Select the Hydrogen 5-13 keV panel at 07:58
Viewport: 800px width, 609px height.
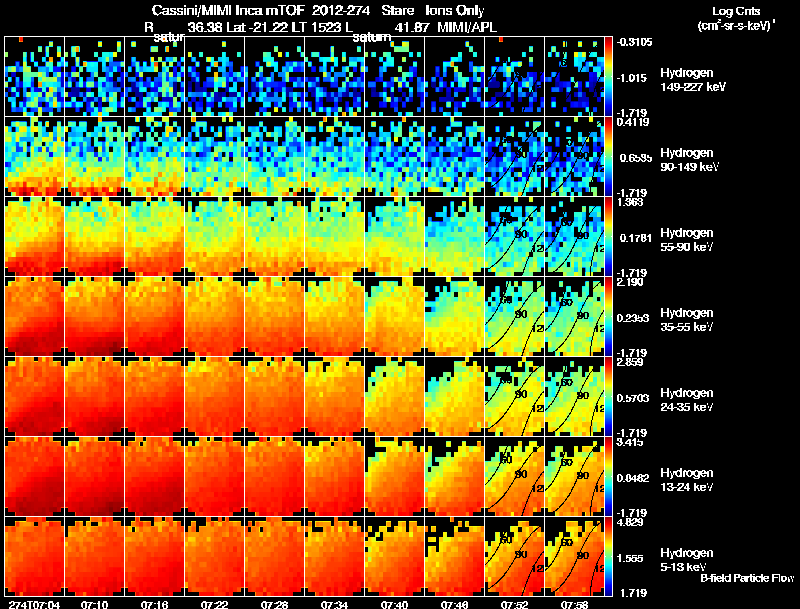point(574,556)
